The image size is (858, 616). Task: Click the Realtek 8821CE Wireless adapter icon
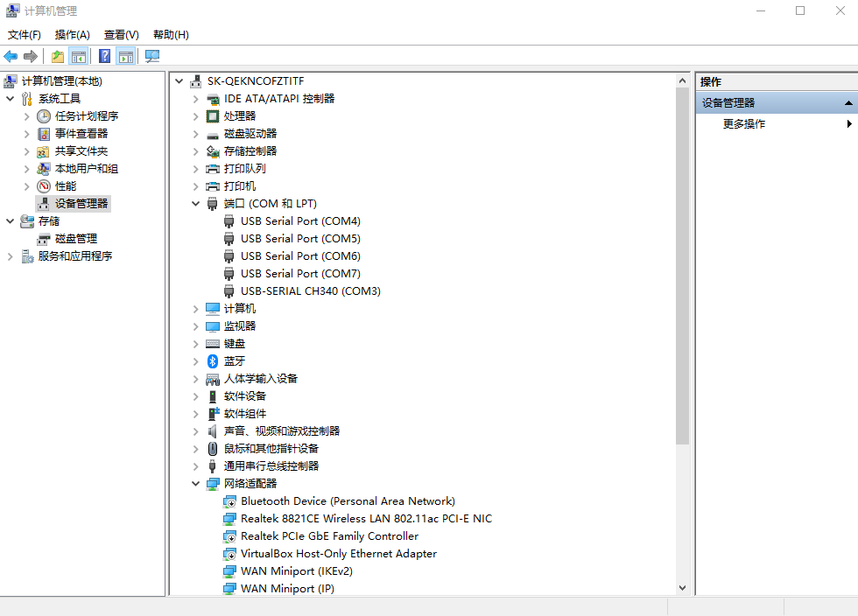(x=229, y=519)
